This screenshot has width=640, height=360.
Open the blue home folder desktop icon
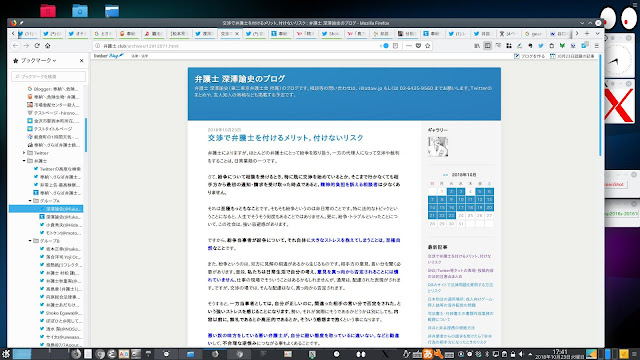pyautogui.click(x=80, y=11)
